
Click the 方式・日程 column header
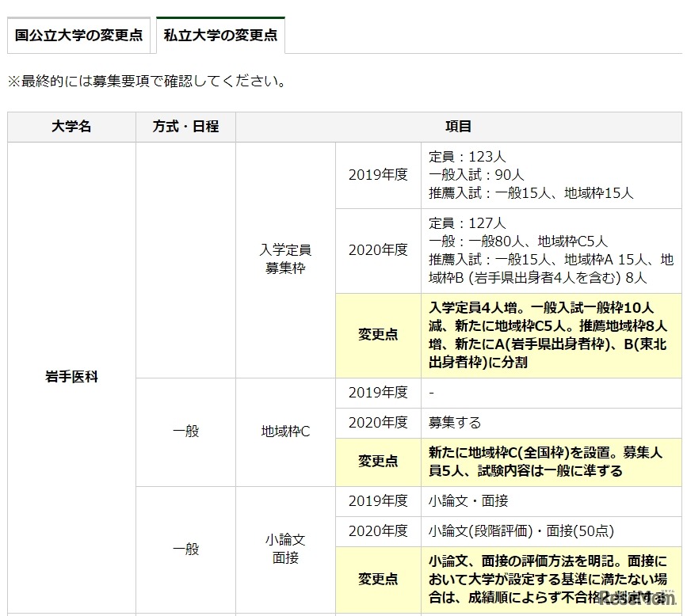coord(185,127)
